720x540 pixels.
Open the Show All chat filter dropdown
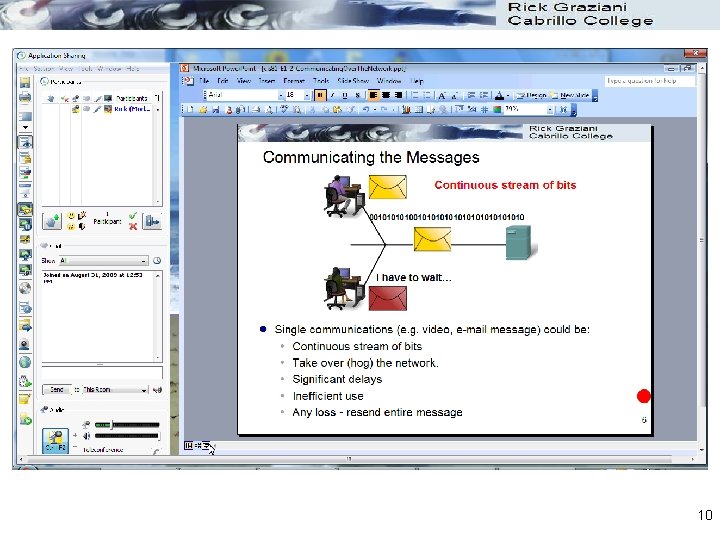104,260
